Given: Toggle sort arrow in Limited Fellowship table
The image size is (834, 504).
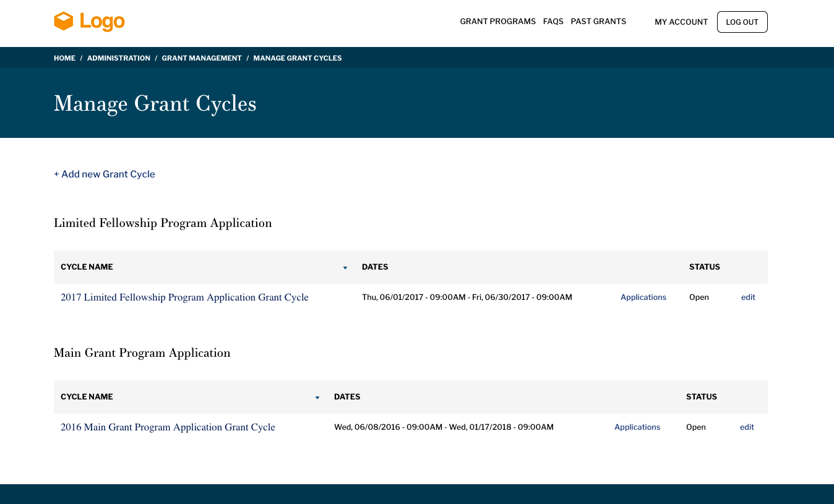Looking at the screenshot, I should [x=345, y=268].
